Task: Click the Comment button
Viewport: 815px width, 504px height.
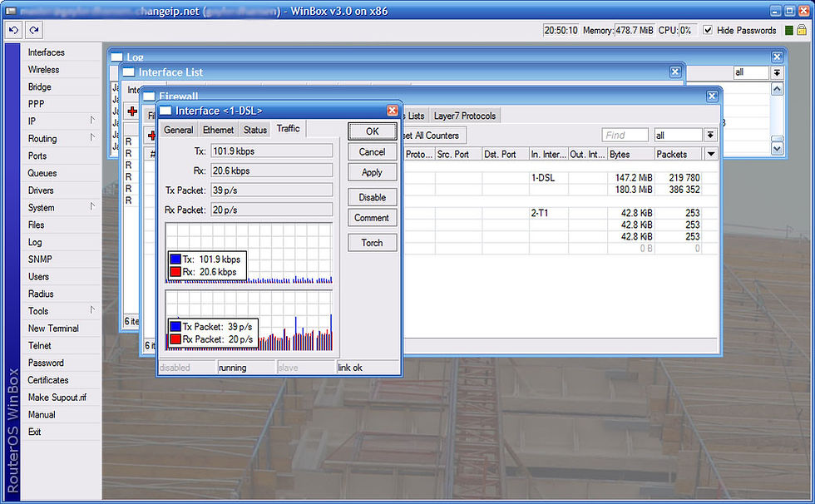Action: click(x=373, y=218)
